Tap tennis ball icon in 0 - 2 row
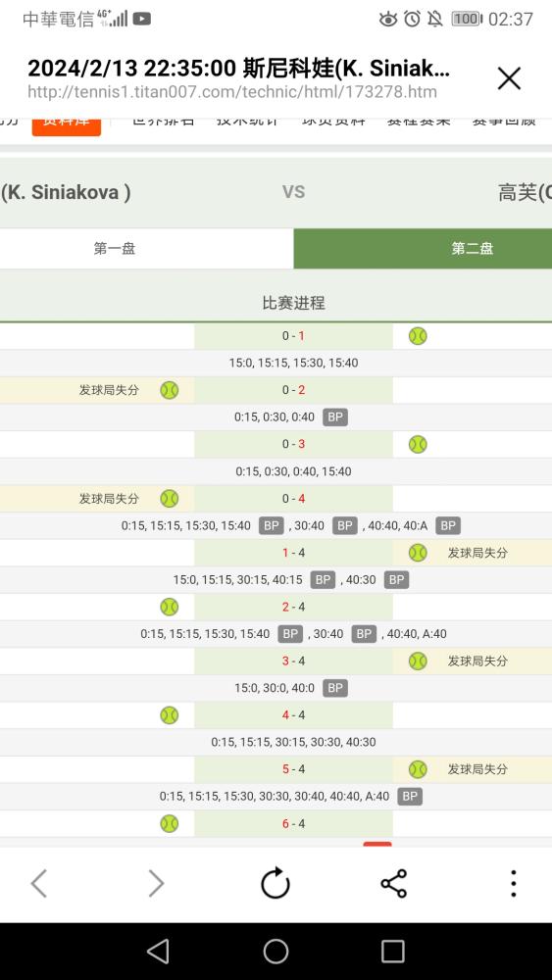This screenshot has width=552, height=980. point(170,391)
